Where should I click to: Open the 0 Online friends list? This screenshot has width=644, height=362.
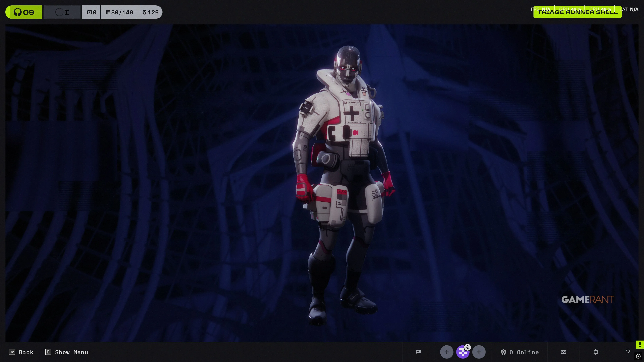(520, 352)
